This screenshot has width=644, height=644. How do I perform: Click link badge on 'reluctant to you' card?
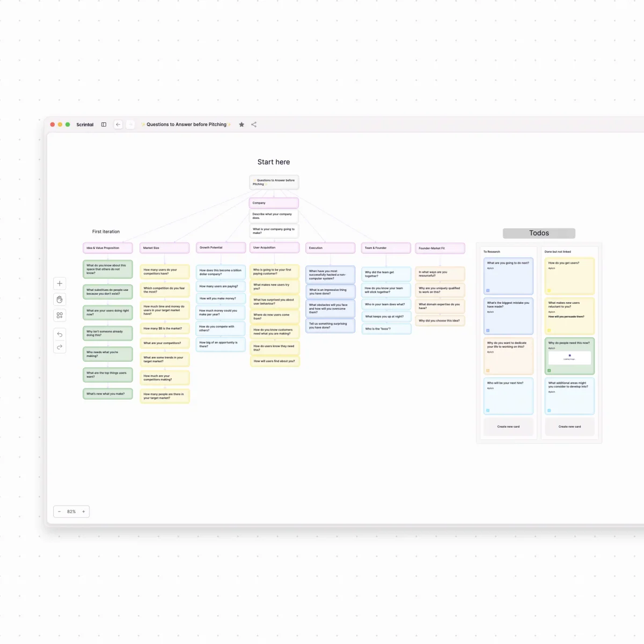coord(549,331)
